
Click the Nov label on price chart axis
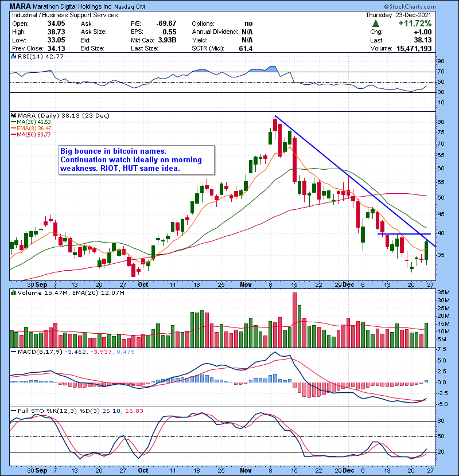tap(246, 284)
